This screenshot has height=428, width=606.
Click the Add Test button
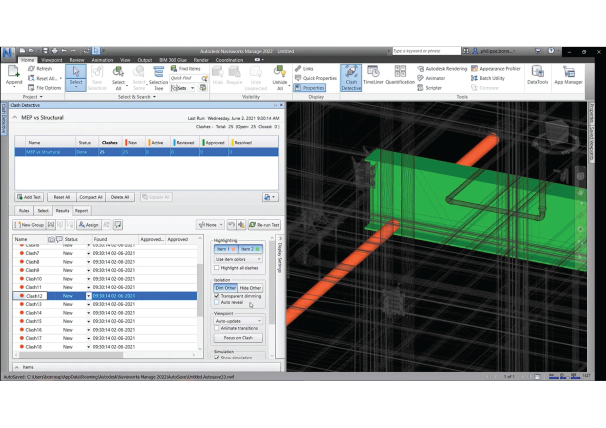point(29,197)
